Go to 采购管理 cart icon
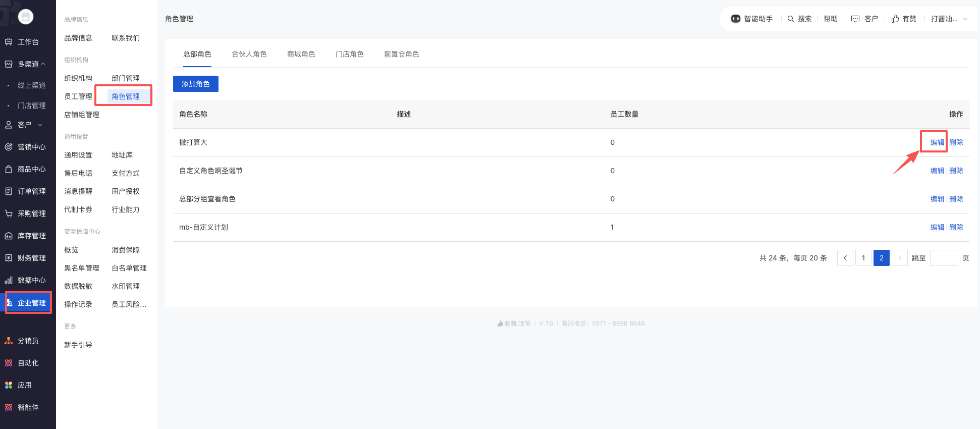The height and width of the screenshot is (429, 980). point(9,213)
